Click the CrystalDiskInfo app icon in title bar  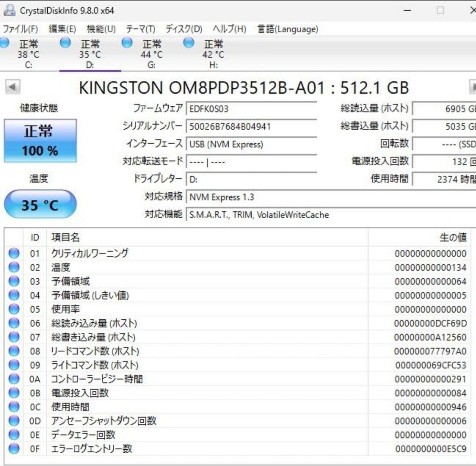pos(9,10)
